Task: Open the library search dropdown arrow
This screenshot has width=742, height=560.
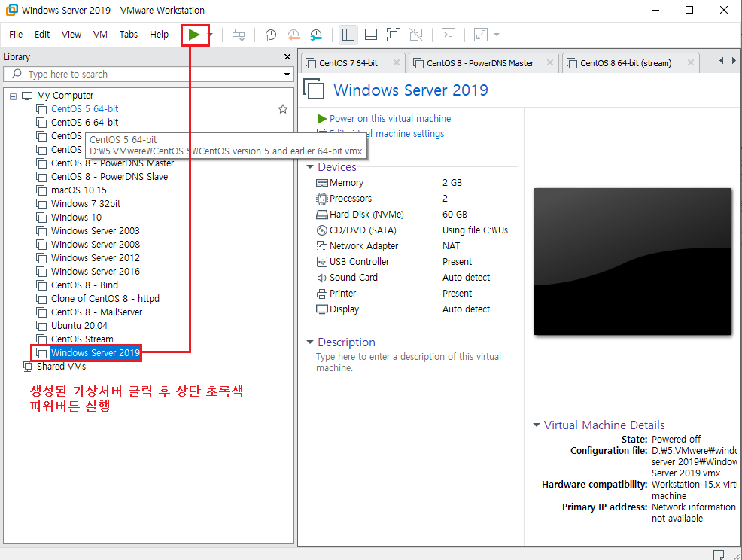Action: [x=287, y=75]
